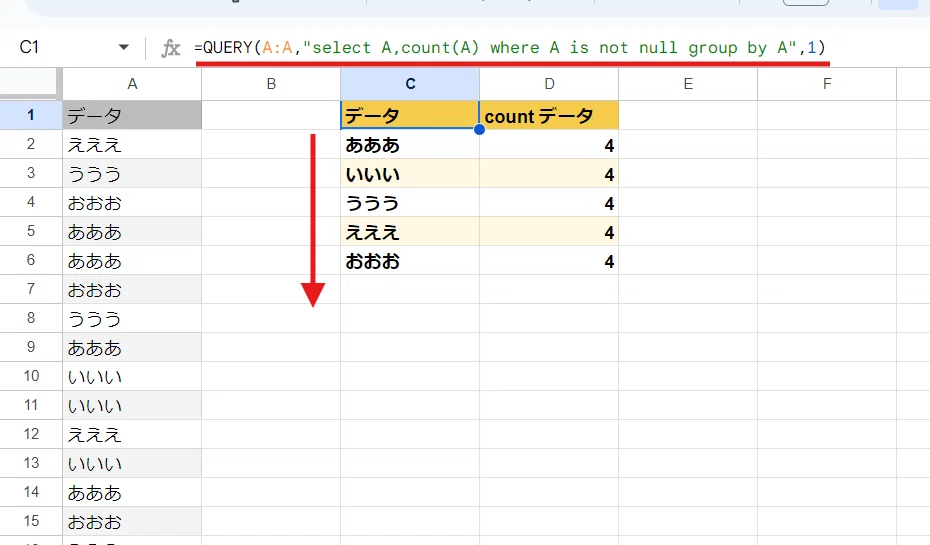Image resolution: width=930 pixels, height=545 pixels.
Task: Click empty cell E1
Action: coord(688,115)
